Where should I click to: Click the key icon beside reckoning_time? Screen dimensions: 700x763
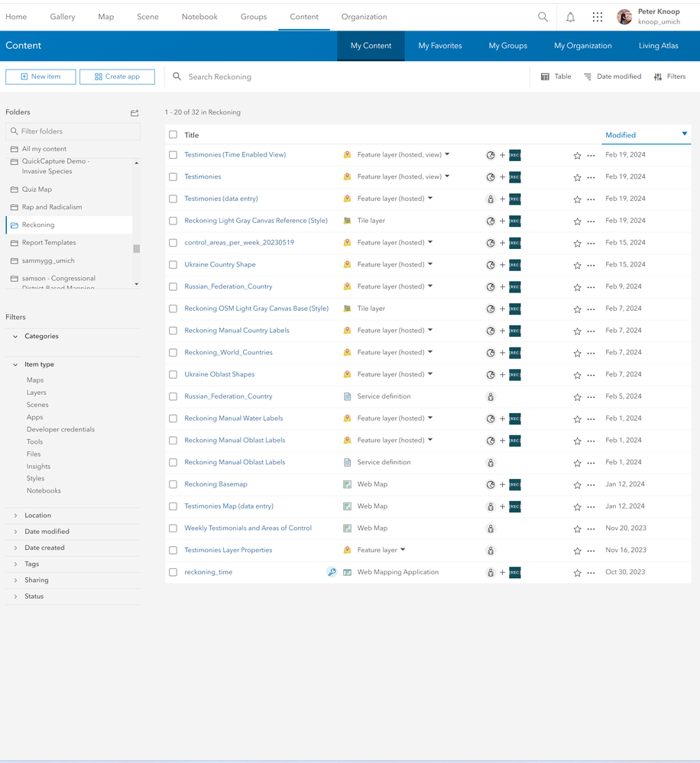[332, 572]
